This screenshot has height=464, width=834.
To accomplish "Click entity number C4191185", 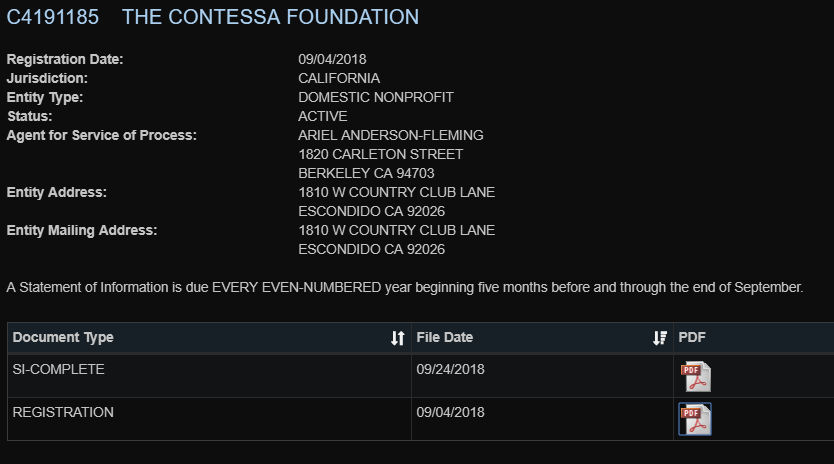I will pos(53,17).
